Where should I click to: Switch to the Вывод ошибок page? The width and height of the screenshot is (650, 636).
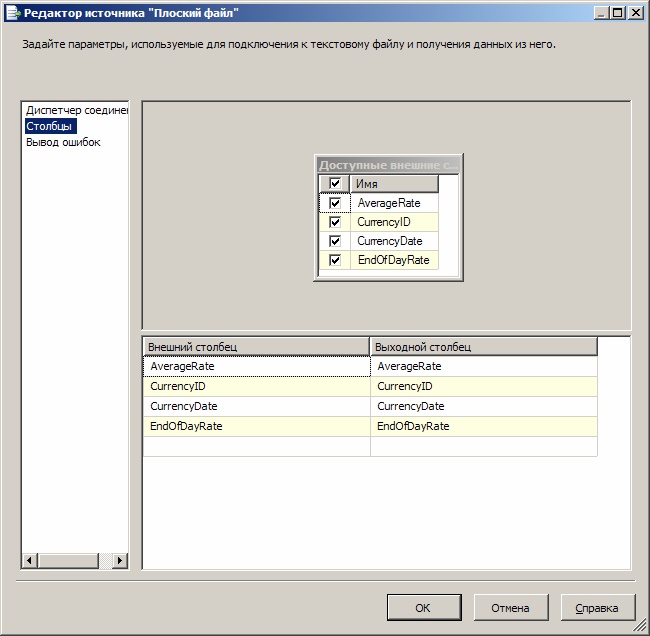pyautogui.click(x=63, y=142)
